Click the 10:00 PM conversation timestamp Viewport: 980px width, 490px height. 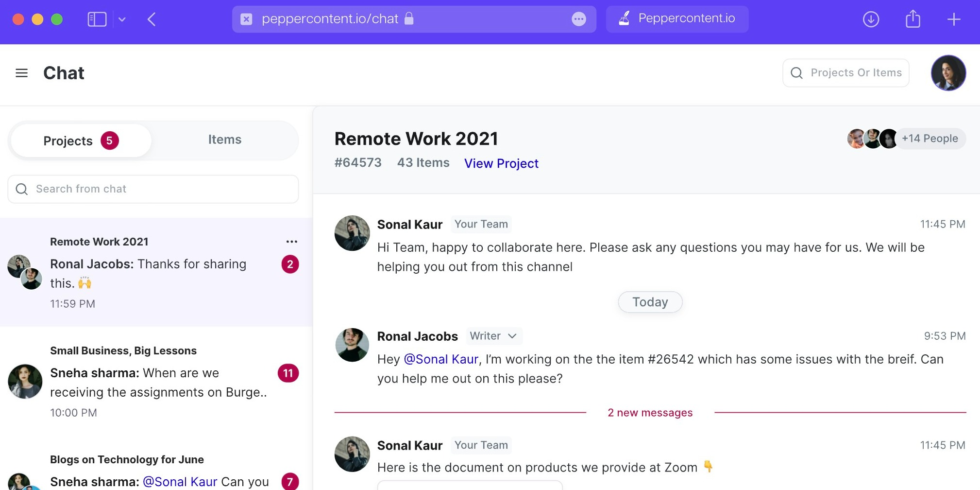click(x=73, y=413)
